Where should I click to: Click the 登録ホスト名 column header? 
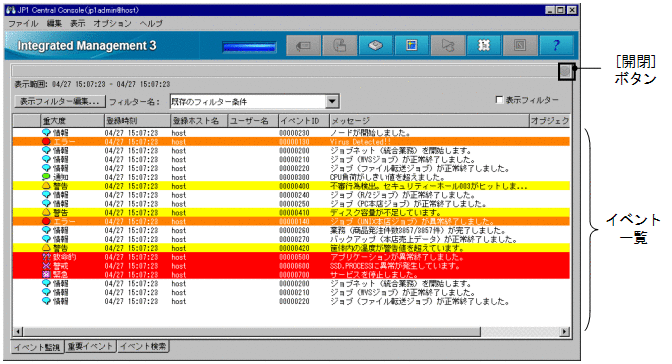[x=199, y=121]
